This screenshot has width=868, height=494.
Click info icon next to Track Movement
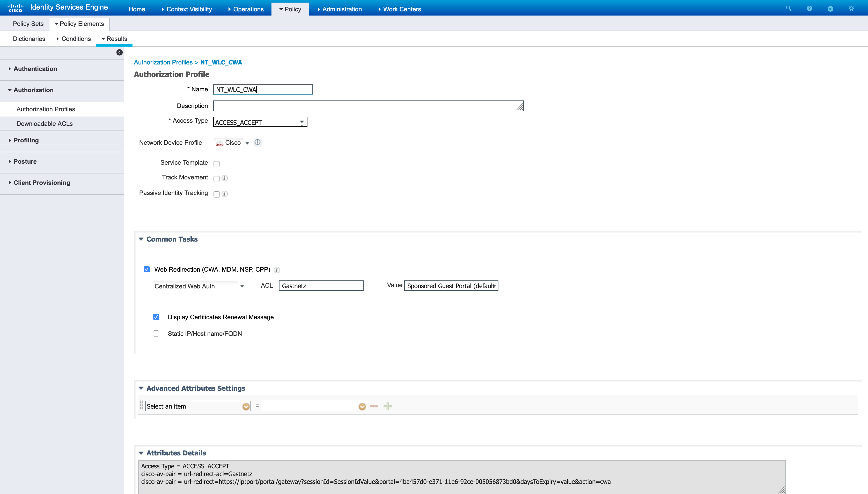coord(224,178)
